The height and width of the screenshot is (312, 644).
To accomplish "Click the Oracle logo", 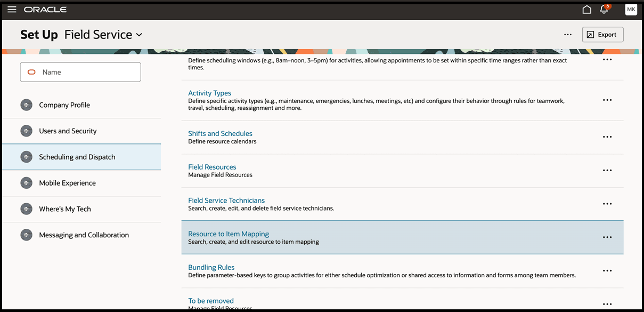I will coord(45,10).
